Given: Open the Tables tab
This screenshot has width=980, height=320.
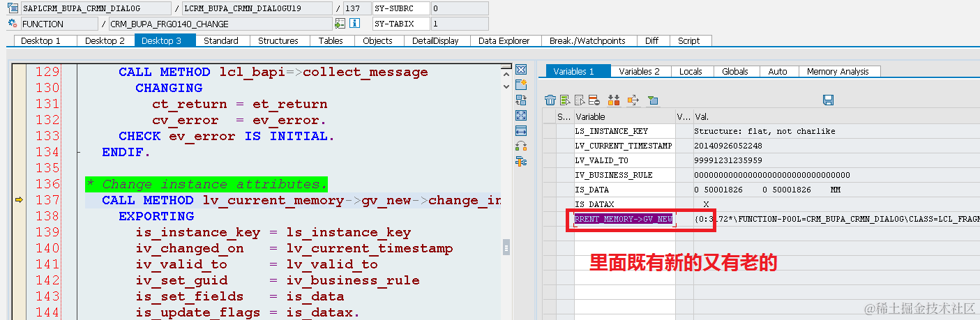Looking at the screenshot, I should click(331, 40).
